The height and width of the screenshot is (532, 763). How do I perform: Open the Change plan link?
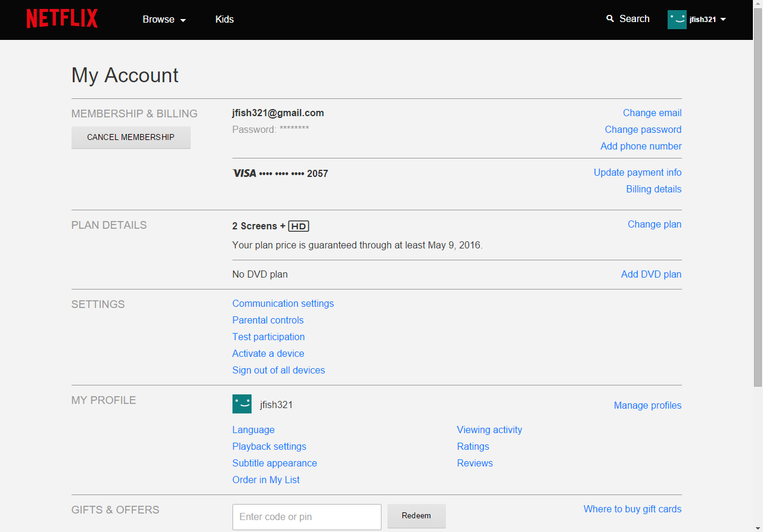(x=654, y=225)
